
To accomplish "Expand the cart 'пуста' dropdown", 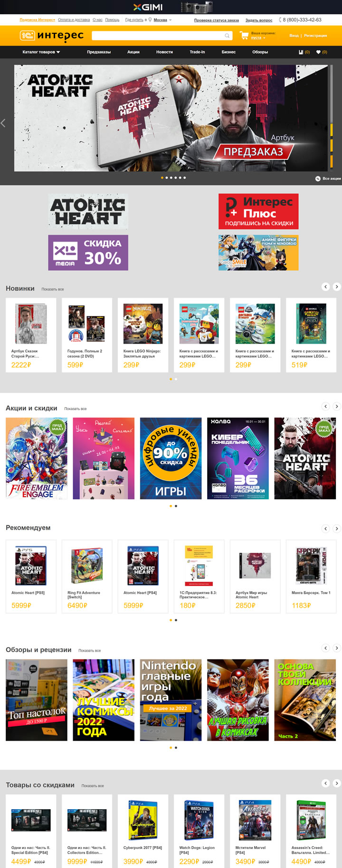I will pyautogui.click(x=258, y=38).
